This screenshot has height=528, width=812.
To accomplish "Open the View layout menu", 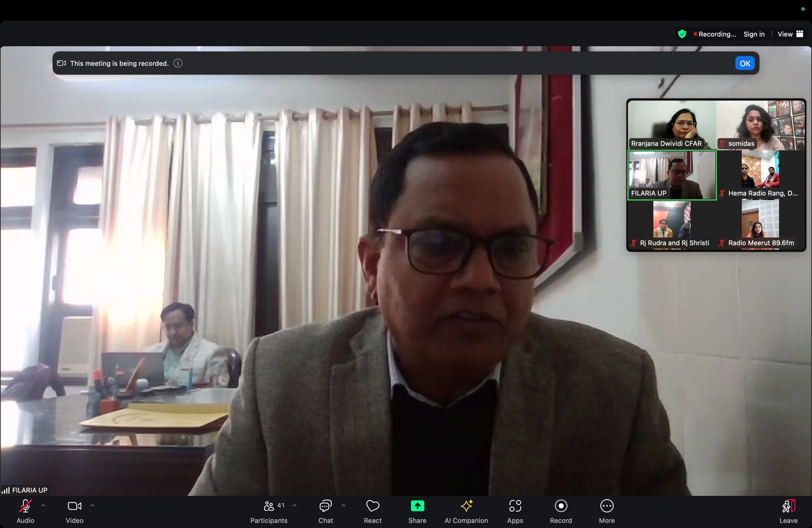I will [790, 34].
